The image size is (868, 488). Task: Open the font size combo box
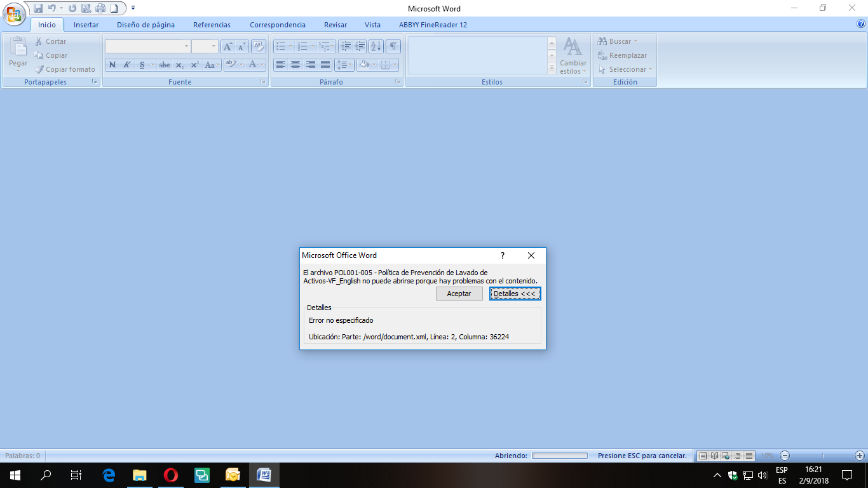[x=205, y=46]
